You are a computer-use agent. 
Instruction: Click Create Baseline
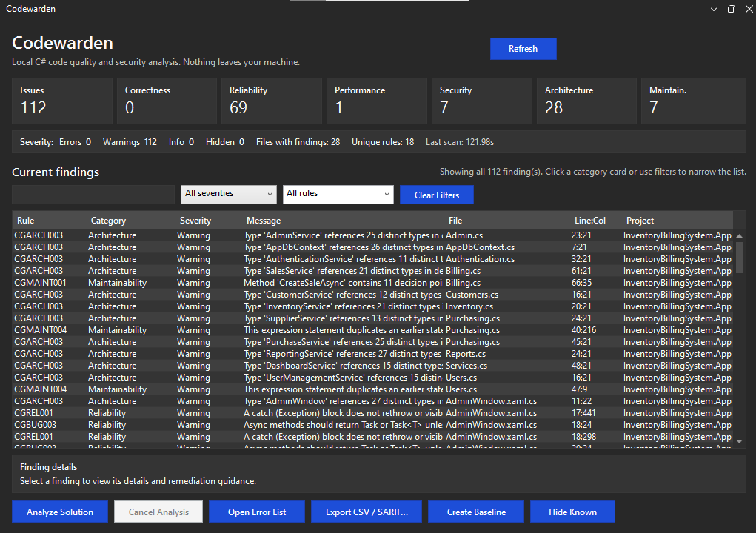(476, 512)
